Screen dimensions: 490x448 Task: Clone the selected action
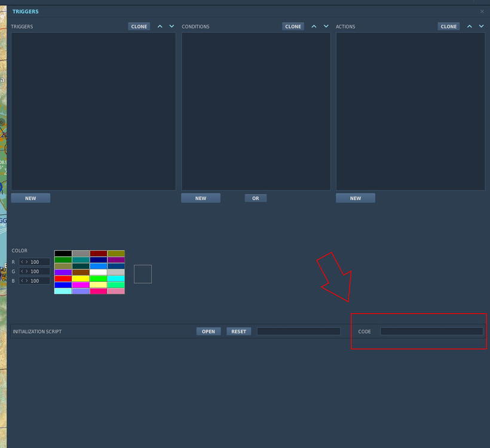pos(449,26)
